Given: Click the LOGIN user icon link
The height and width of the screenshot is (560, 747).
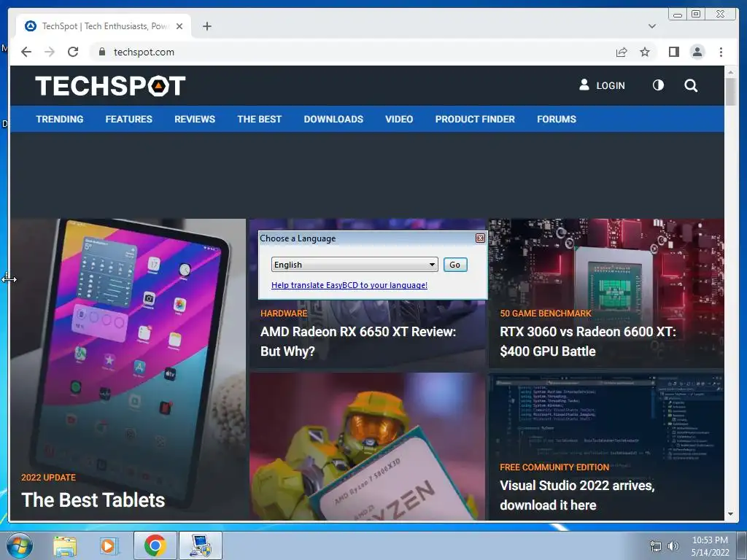Looking at the screenshot, I should [602, 85].
